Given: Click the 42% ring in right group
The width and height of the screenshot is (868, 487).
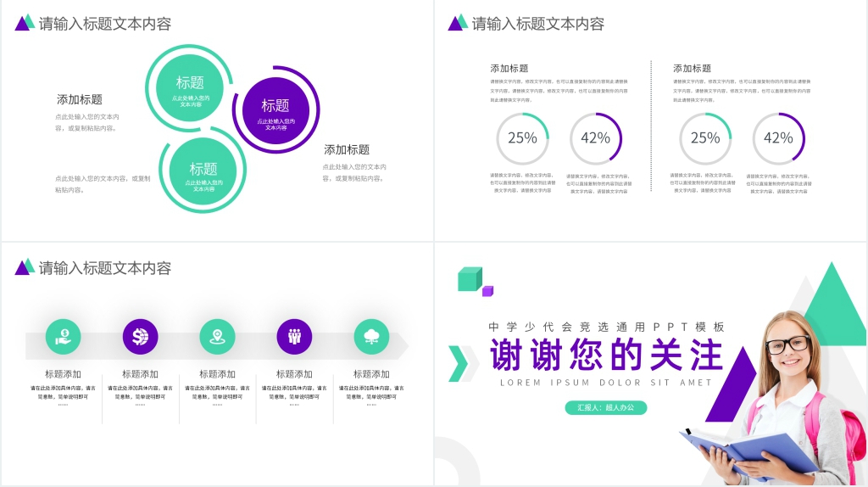Looking at the screenshot, I should pos(778,138).
